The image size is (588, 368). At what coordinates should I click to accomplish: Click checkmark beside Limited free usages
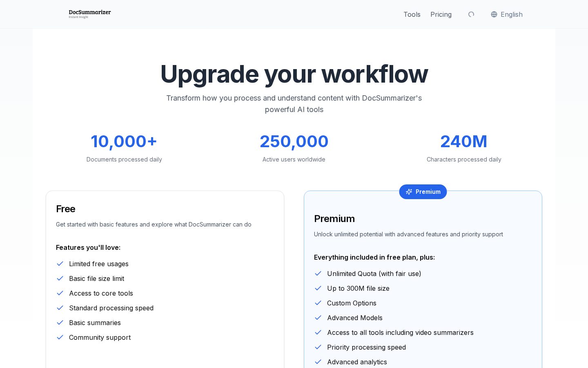click(60, 264)
